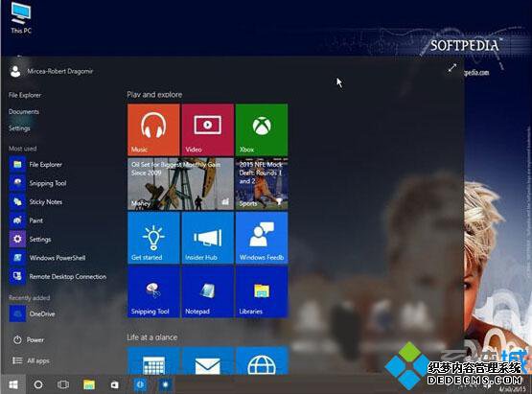The image size is (532, 394).
Task: Click the globe app icon on the taskbar
Action: (140, 384)
